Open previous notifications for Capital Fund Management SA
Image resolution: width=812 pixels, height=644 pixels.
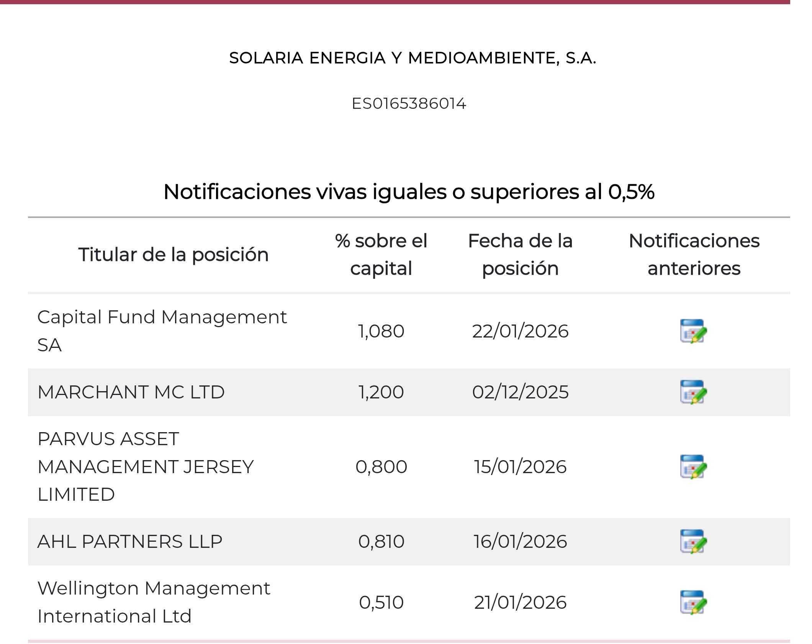point(696,332)
